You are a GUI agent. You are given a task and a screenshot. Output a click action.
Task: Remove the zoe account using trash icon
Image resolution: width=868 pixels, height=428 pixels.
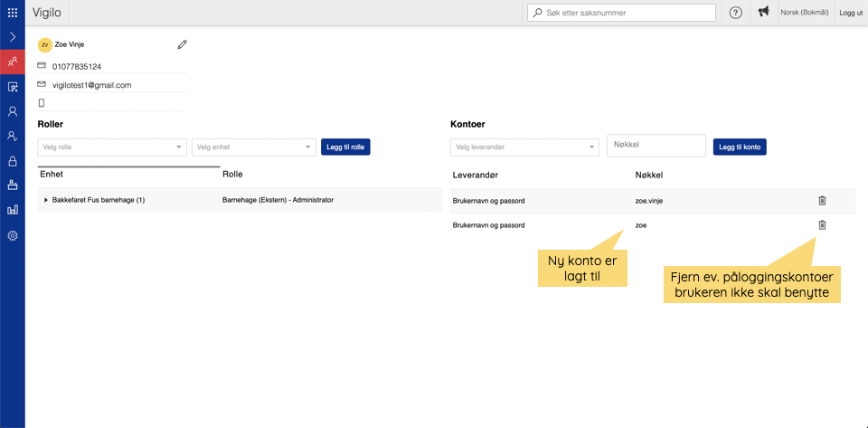[x=822, y=225]
